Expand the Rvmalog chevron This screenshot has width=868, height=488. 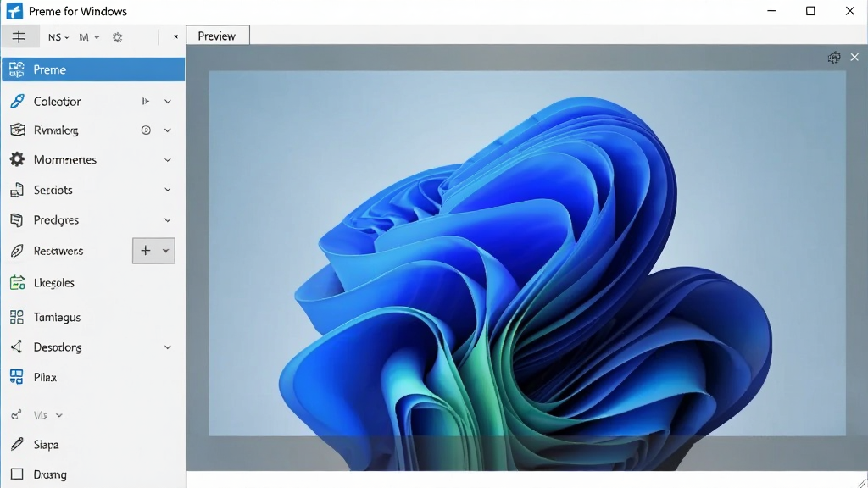click(x=167, y=130)
